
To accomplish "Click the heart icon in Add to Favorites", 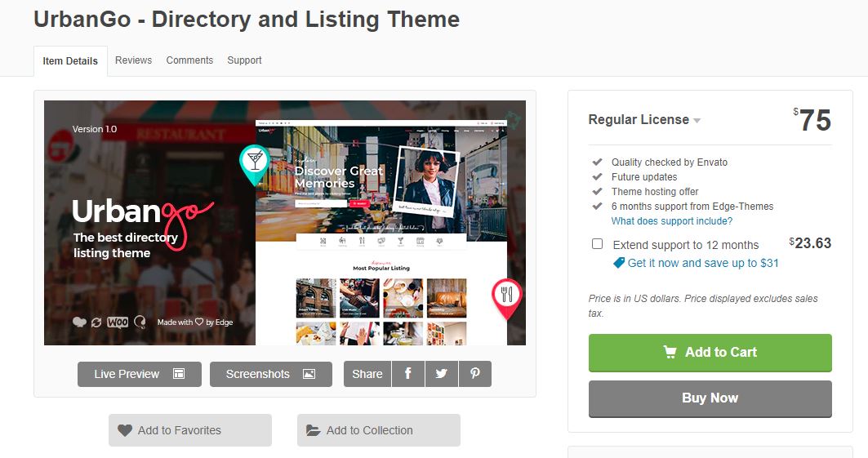I will tap(125, 430).
